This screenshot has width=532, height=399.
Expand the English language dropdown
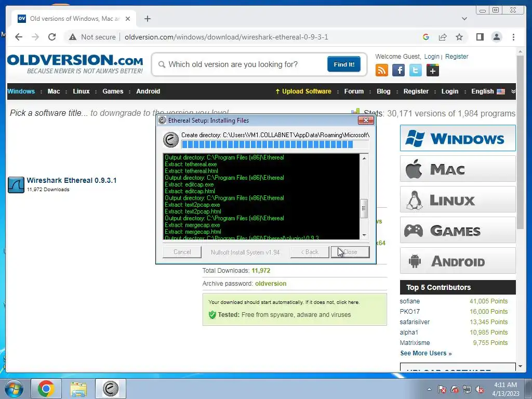(488, 91)
